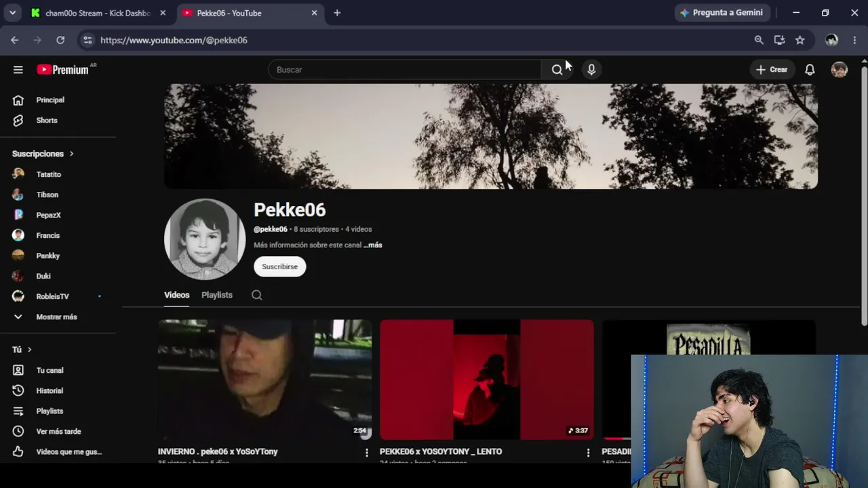Open a new browser tab

[x=337, y=13]
